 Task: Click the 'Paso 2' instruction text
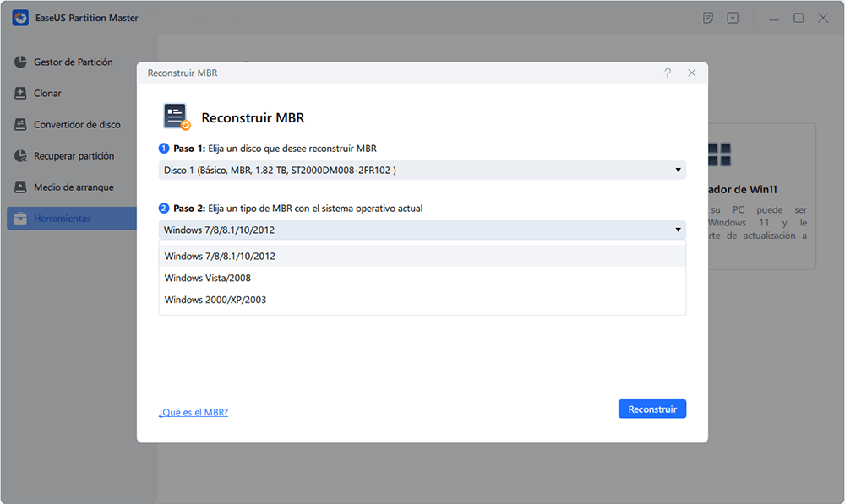(298, 209)
